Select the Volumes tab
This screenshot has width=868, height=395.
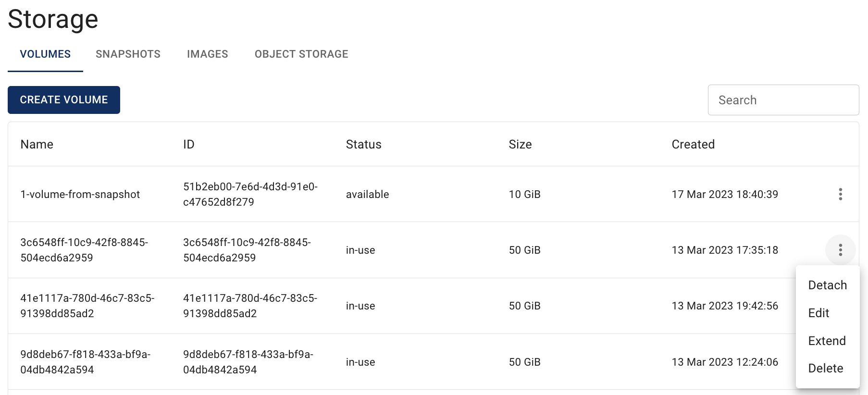(x=45, y=54)
